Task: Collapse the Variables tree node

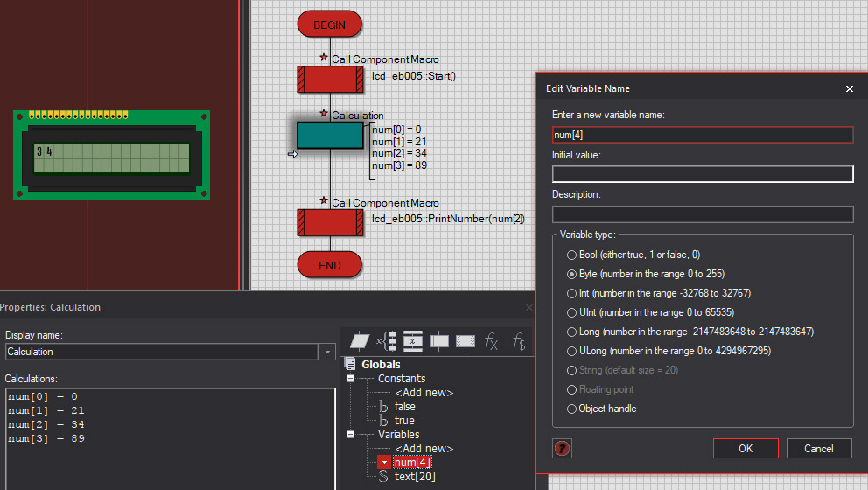Action: pyautogui.click(x=350, y=435)
